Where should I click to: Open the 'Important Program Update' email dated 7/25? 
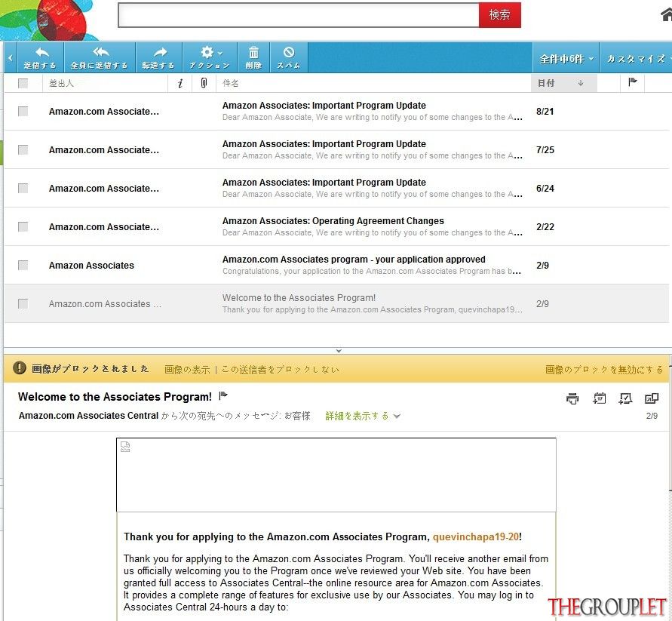click(x=324, y=144)
